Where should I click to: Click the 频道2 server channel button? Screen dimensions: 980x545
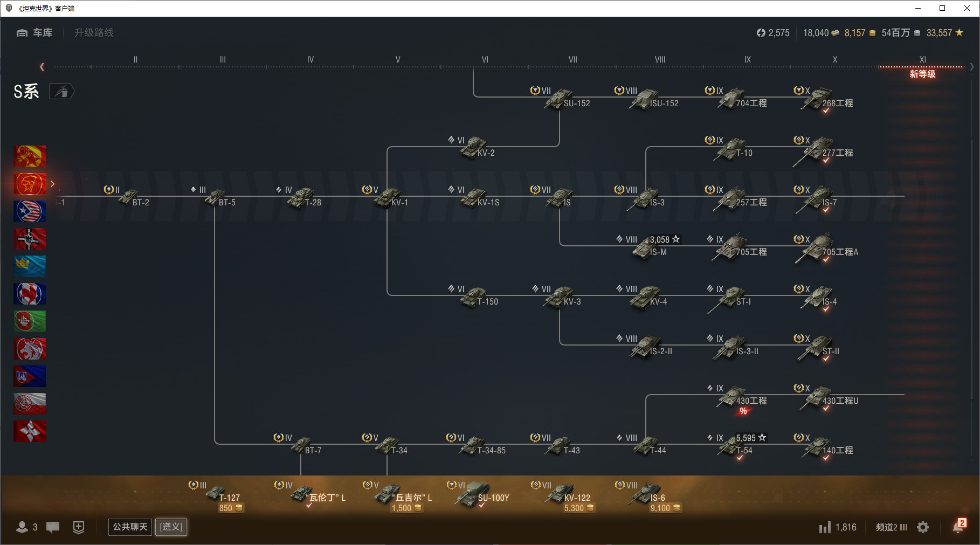point(892,527)
